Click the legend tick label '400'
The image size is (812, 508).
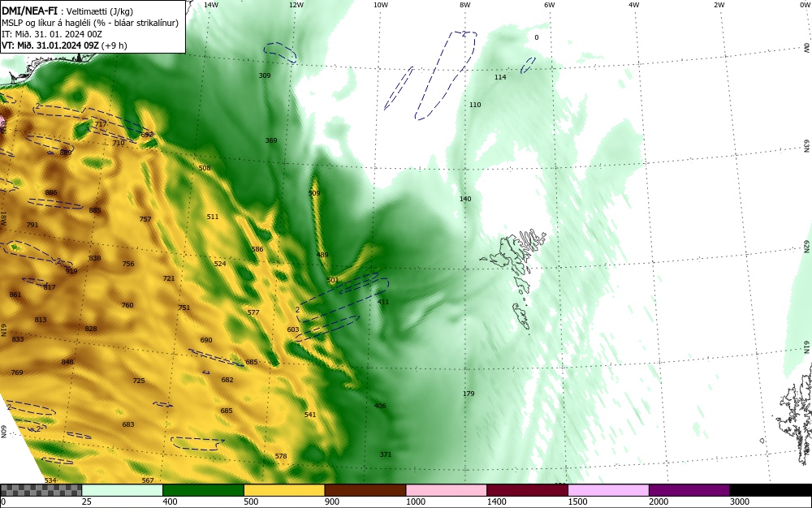[170, 502]
